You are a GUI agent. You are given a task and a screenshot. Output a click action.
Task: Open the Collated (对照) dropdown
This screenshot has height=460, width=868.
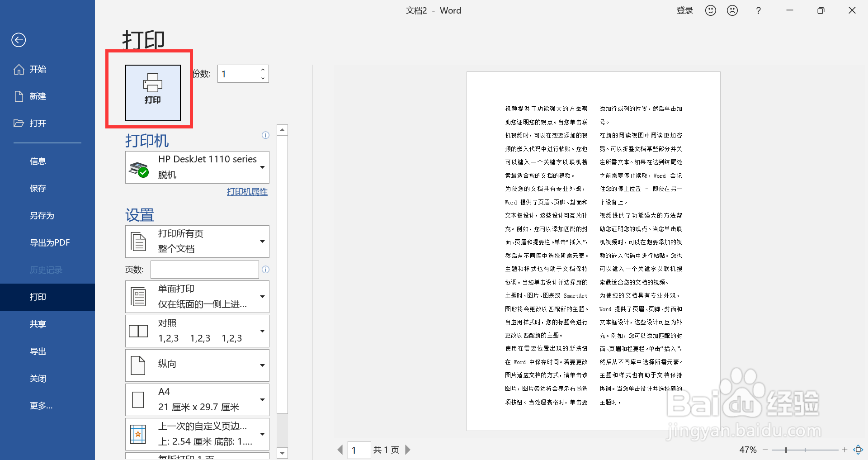point(197,331)
